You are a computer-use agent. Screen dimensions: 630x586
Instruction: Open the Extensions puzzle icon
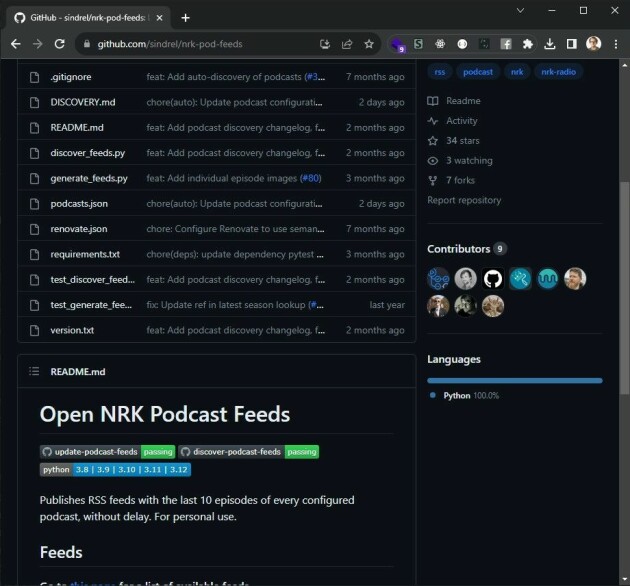pyautogui.click(x=528, y=44)
